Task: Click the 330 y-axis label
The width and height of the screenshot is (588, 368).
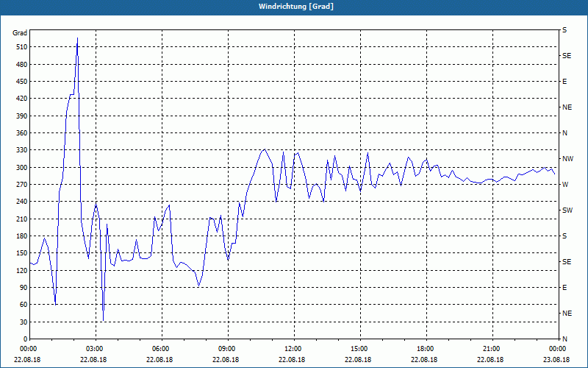Action: click(22, 150)
